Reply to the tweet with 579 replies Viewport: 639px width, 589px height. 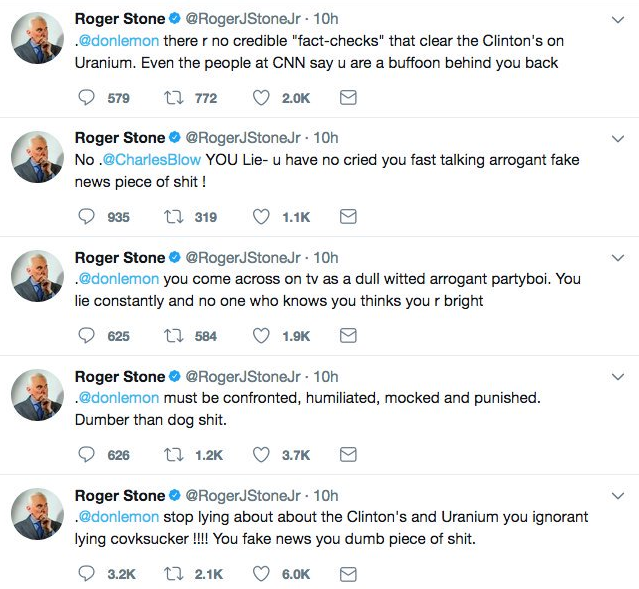click(x=86, y=98)
